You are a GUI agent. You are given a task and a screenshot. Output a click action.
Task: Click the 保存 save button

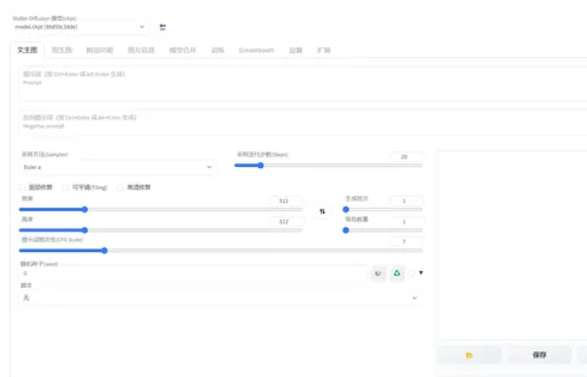tap(539, 355)
